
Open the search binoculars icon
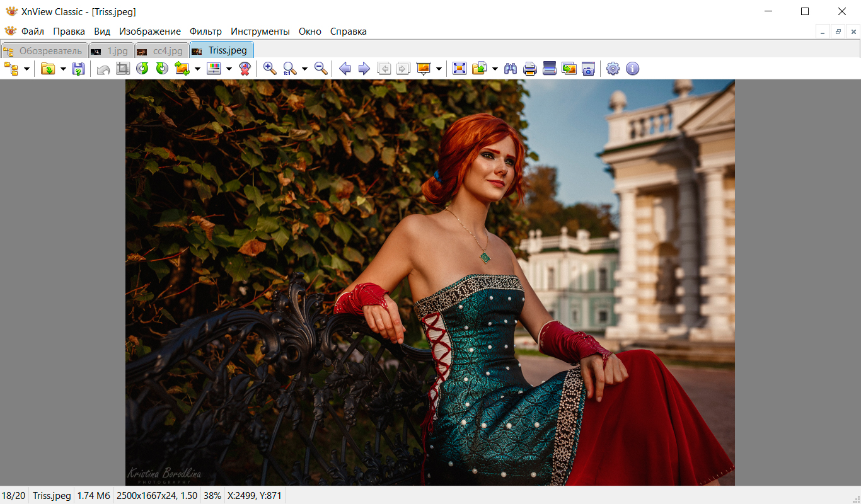click(x=511, y=69)
